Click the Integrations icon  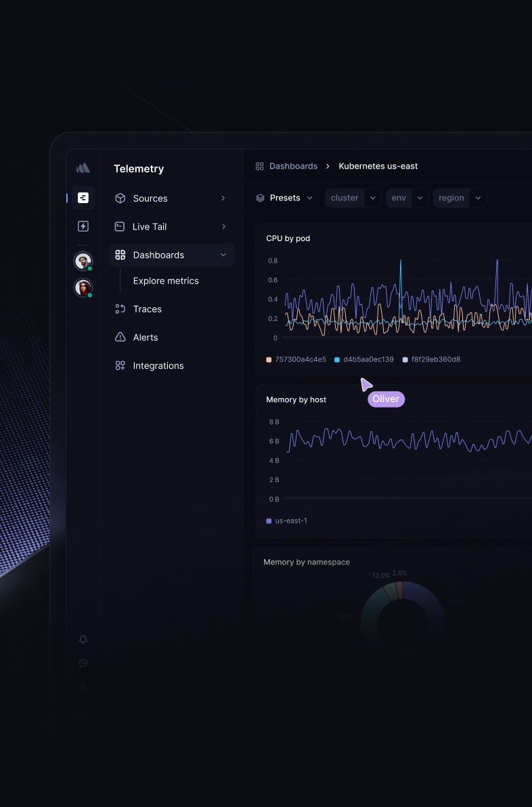coord(120,366)
